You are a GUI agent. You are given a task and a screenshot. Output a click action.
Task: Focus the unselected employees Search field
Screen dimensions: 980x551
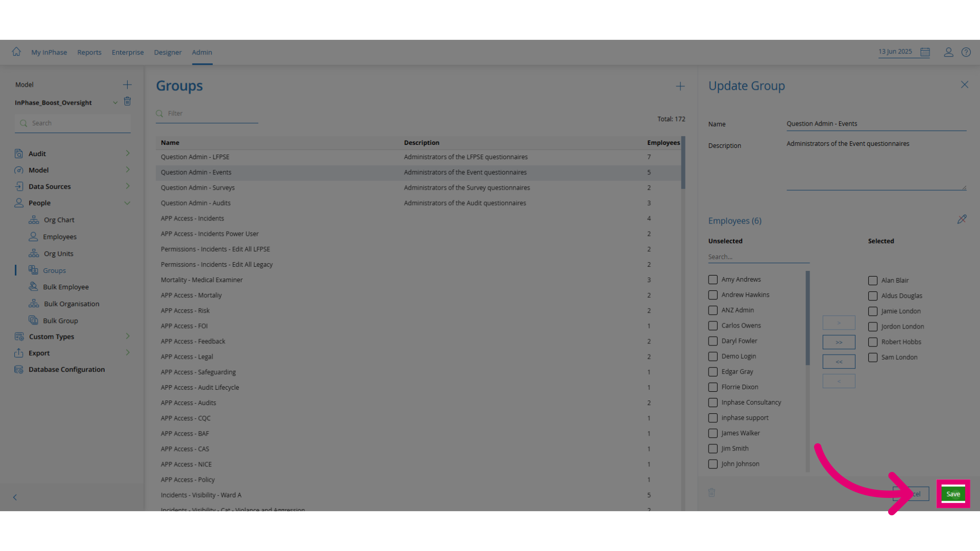click(758, 257)
